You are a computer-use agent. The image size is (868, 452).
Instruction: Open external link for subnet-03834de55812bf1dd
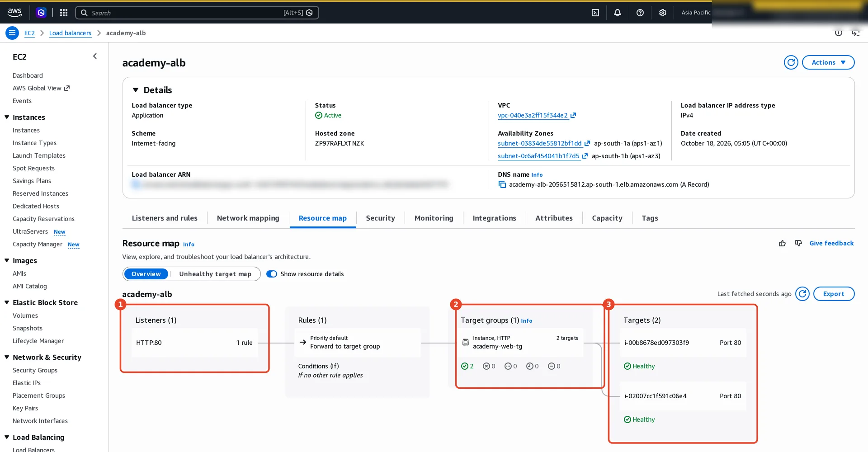coord(587,143)
